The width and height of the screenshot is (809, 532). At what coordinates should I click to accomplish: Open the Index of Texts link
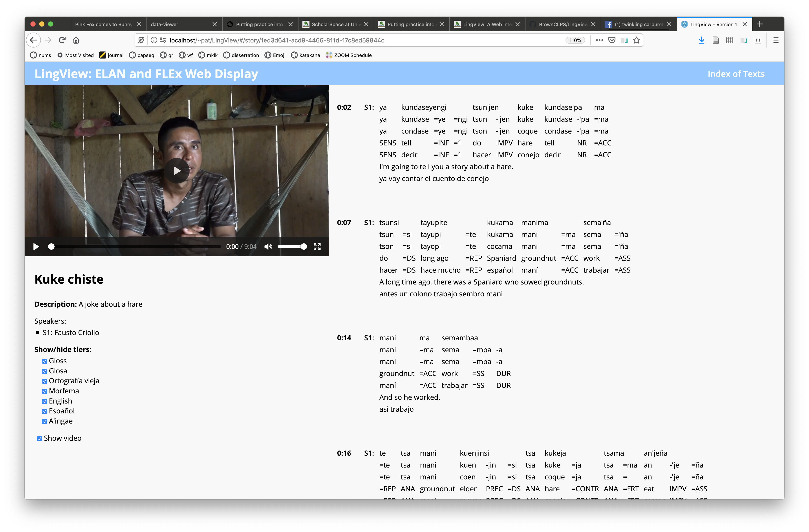click(x=736, y=74)
